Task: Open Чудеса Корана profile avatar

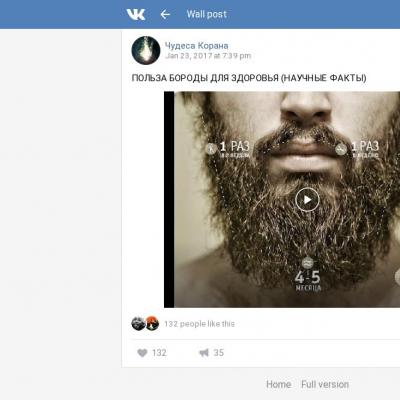Action: click(146, 50)
